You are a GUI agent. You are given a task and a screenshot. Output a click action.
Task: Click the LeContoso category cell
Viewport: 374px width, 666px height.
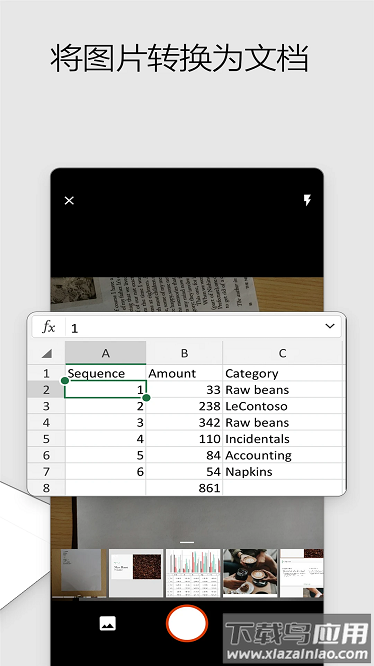pos(282,406)
